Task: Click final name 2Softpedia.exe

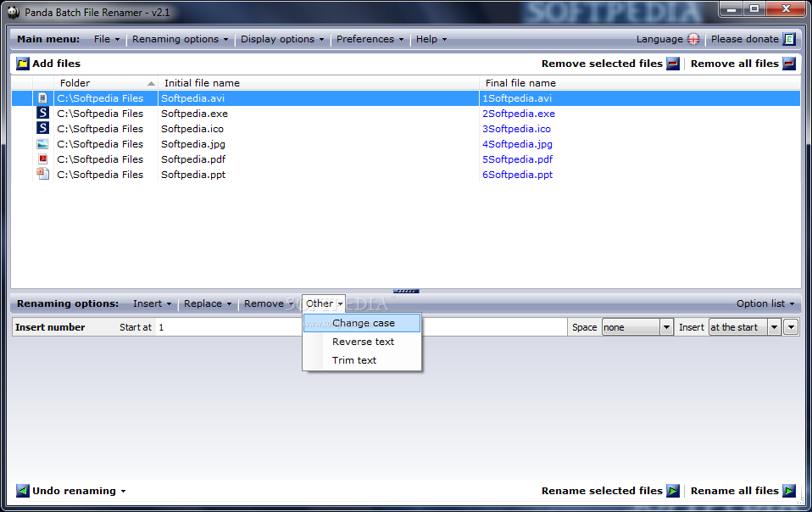Action: [519, 114]
